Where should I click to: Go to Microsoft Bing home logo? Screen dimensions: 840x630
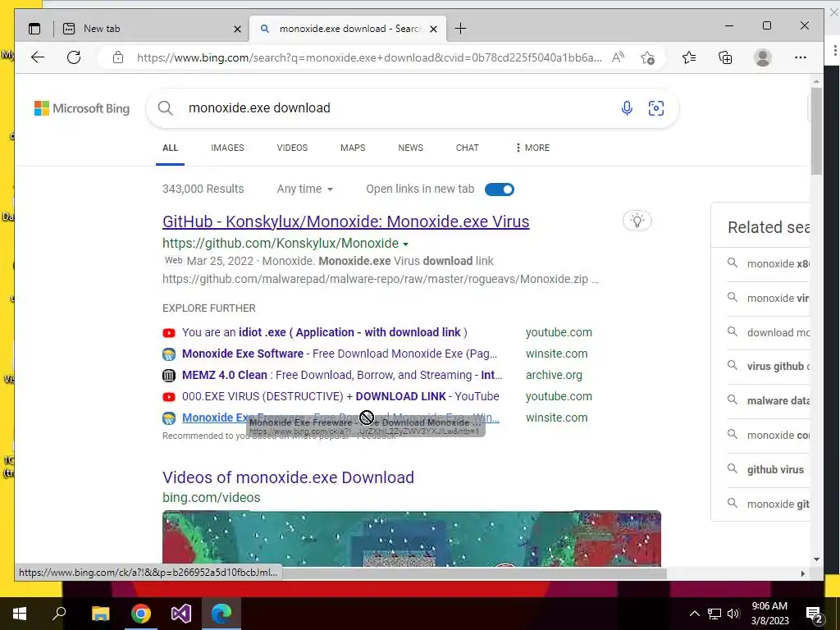[x=82, y=108]
